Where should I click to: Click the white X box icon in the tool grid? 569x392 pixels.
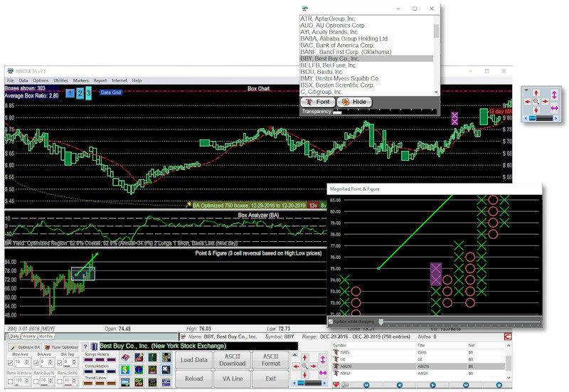click(x=166, y=370)
